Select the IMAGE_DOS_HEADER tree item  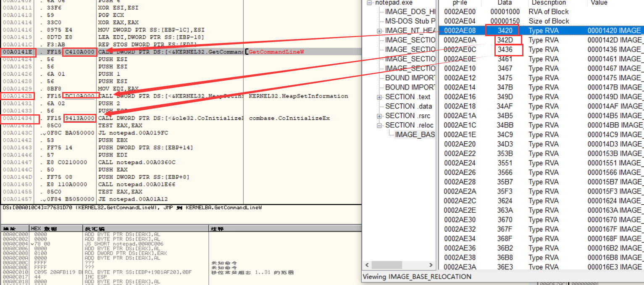pyautogui.click(x=410, y=12)
